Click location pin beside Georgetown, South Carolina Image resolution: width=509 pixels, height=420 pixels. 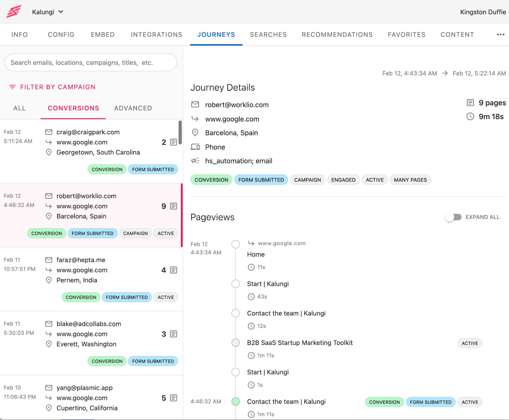[x=49, y=152]
